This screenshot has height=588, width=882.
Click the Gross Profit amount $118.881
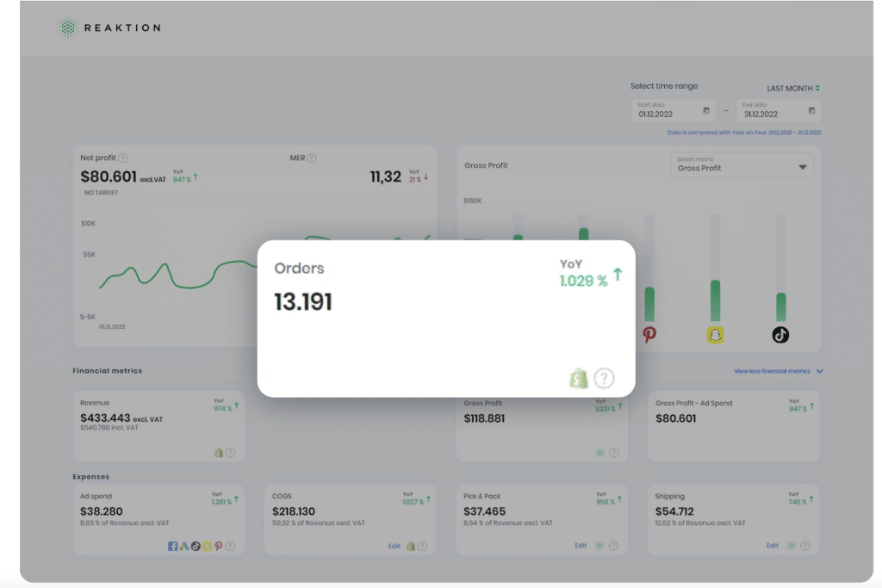tap(484, 418)
